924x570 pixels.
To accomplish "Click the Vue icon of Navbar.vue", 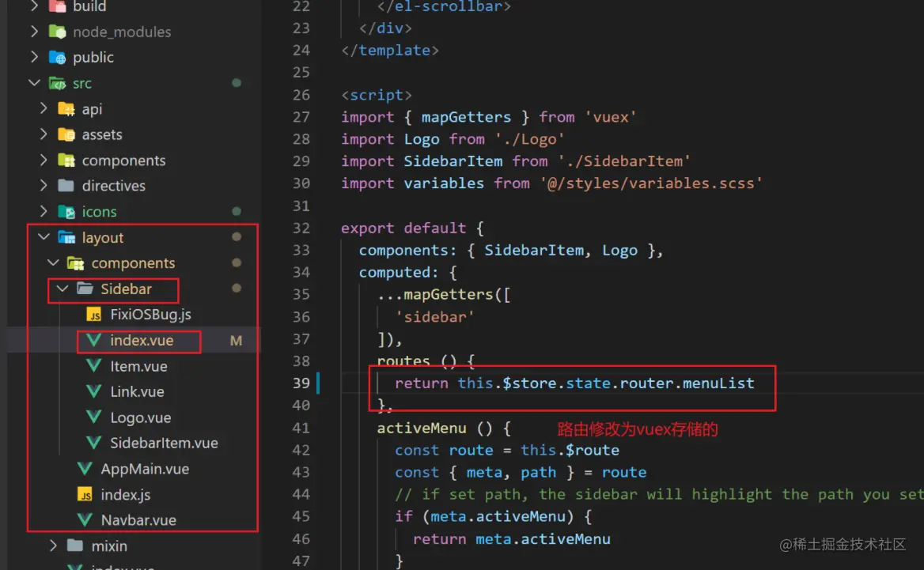I will click(x=85, y=519).
